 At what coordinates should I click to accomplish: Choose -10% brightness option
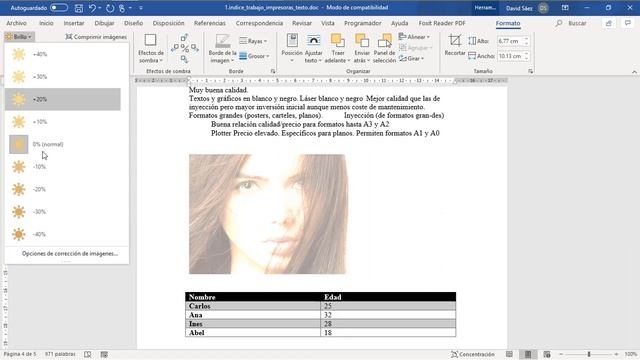click(63, 167)
